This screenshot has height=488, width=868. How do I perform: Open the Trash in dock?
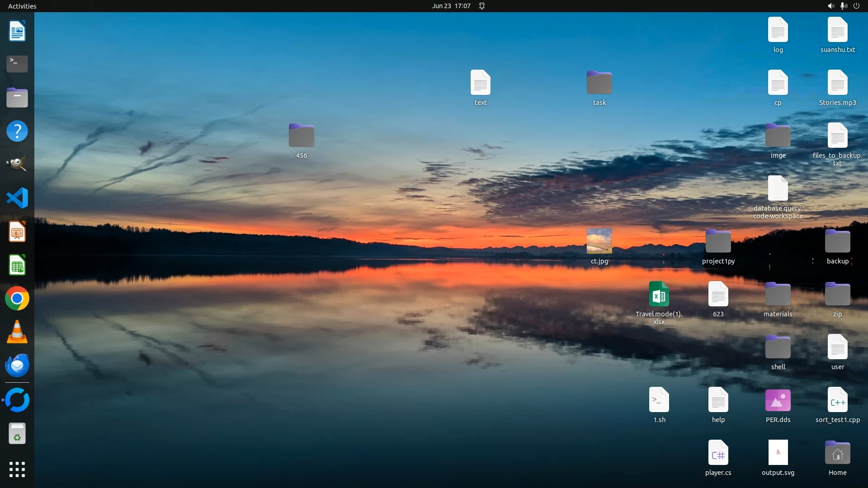(17, 433)
